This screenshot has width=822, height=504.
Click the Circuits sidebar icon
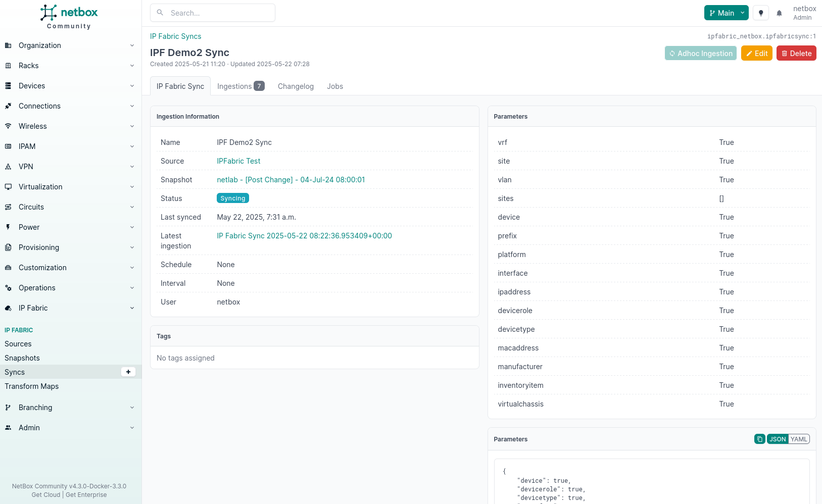(8, 207)
